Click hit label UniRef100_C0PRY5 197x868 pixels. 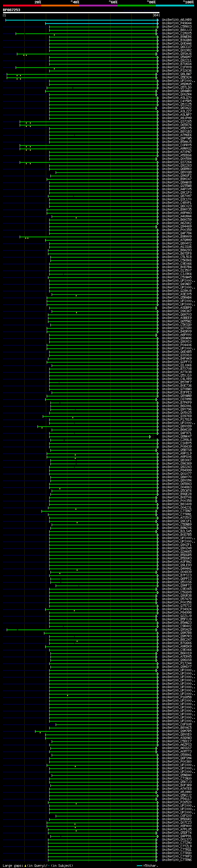point(177,145)
